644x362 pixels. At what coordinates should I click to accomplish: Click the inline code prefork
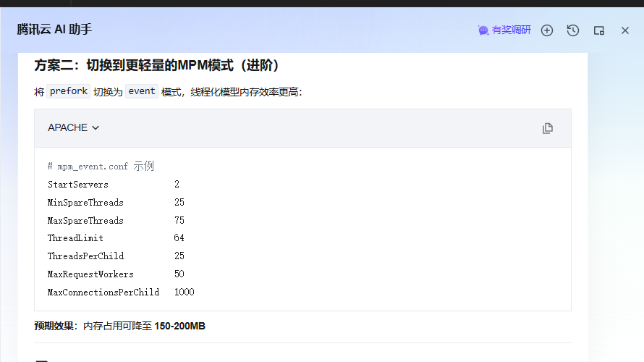(x=69, y=92)
